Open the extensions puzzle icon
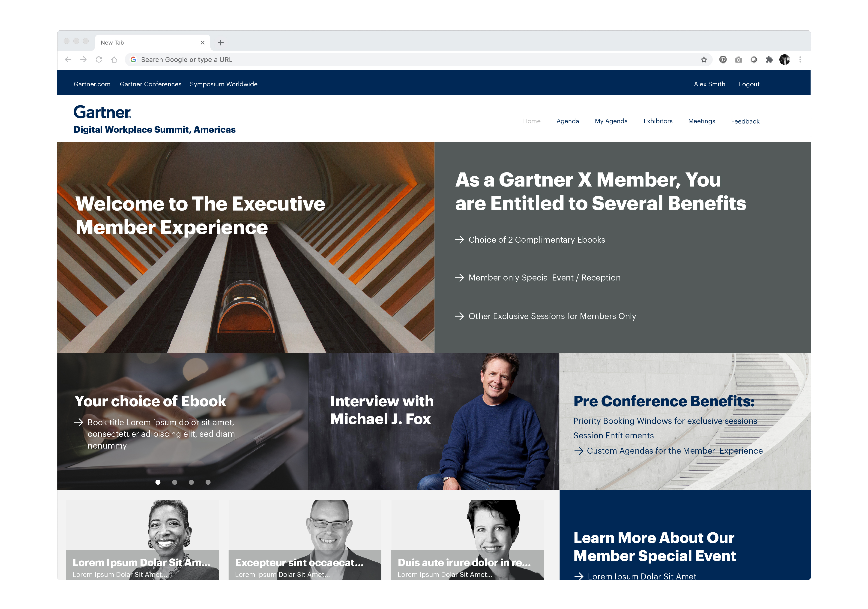 click(769, 59)
